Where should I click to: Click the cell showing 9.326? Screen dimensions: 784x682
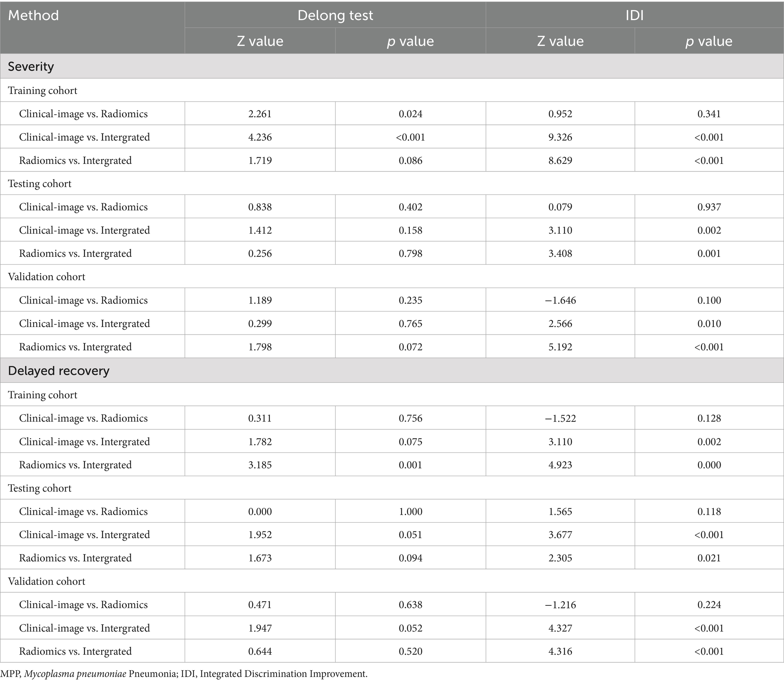tap(560, 137)
